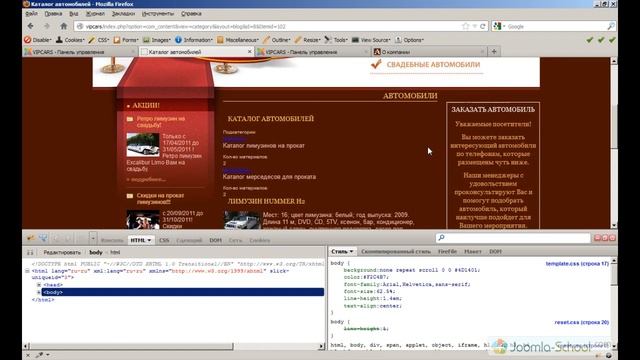Open the Outline toolbar menu

(x=277, y=40)
